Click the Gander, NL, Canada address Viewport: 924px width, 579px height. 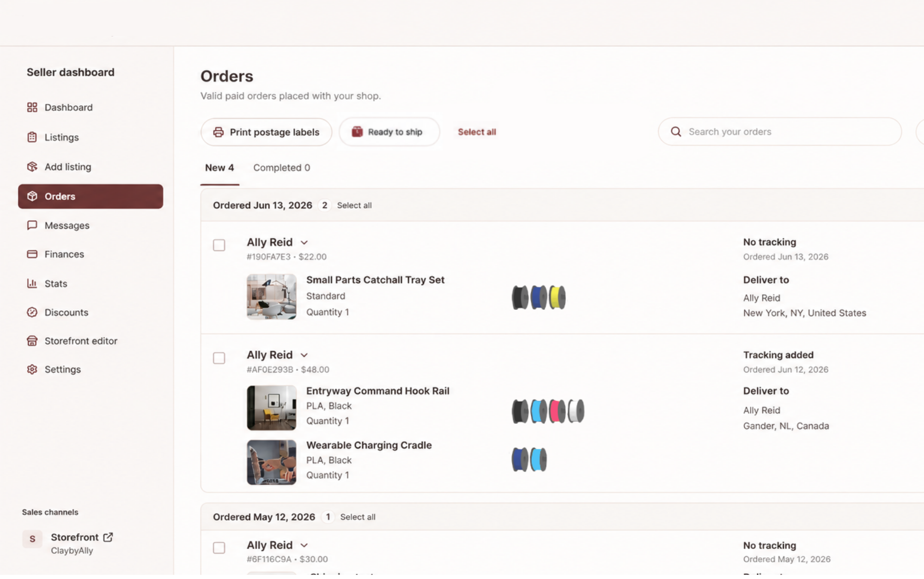[786, 426]
